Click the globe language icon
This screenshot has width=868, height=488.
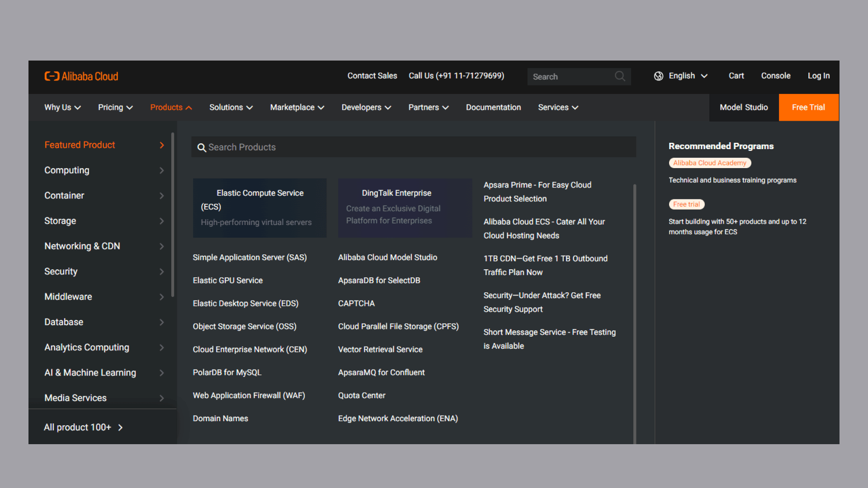click(658, 76)
